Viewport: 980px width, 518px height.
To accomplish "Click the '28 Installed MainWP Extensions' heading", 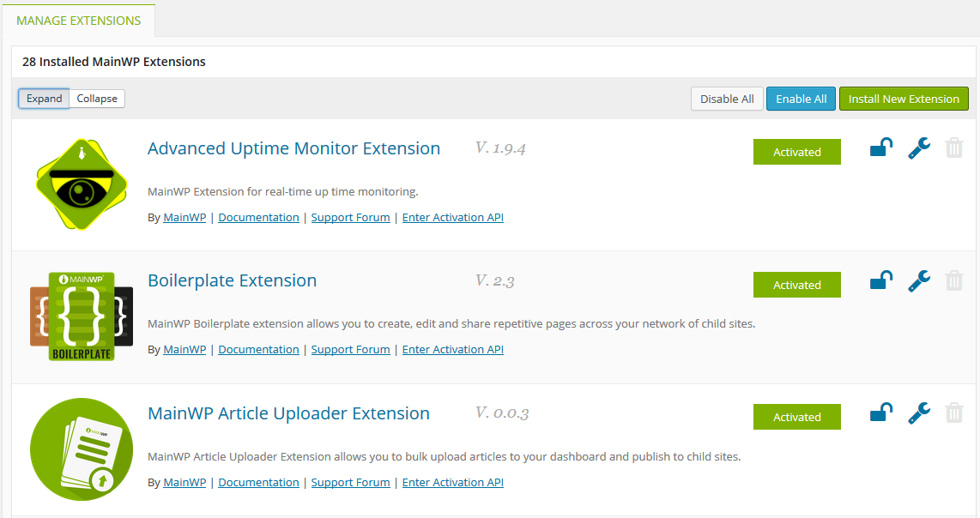I will (114, 62).
